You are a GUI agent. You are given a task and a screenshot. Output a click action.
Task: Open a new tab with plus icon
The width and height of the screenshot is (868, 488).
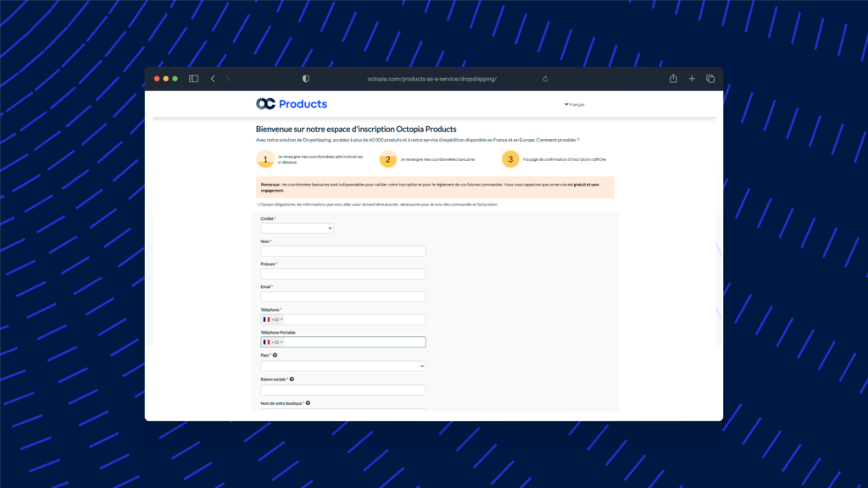[692, 79]
